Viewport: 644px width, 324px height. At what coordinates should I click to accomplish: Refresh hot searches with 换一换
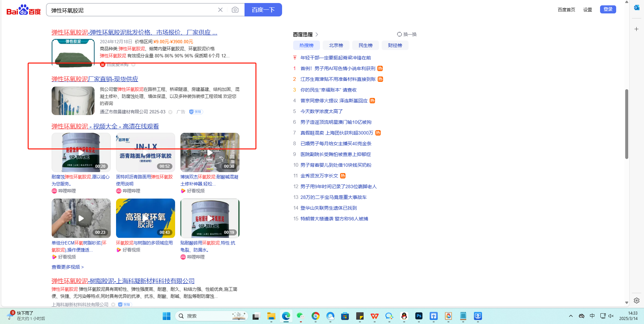click(x=407, y=34)
